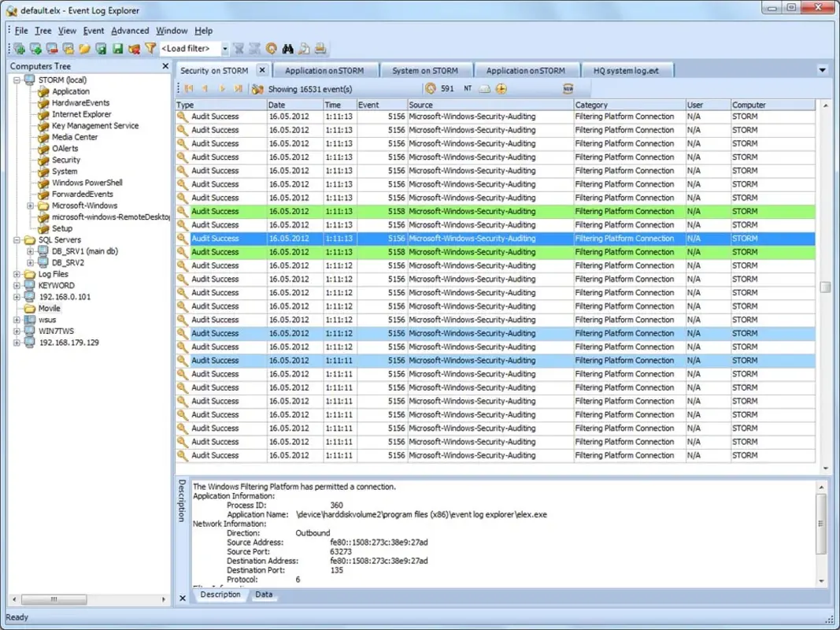840x630 pixels.
Task: Click the clock icon on the event toolbar
Action: coord(431,88)
